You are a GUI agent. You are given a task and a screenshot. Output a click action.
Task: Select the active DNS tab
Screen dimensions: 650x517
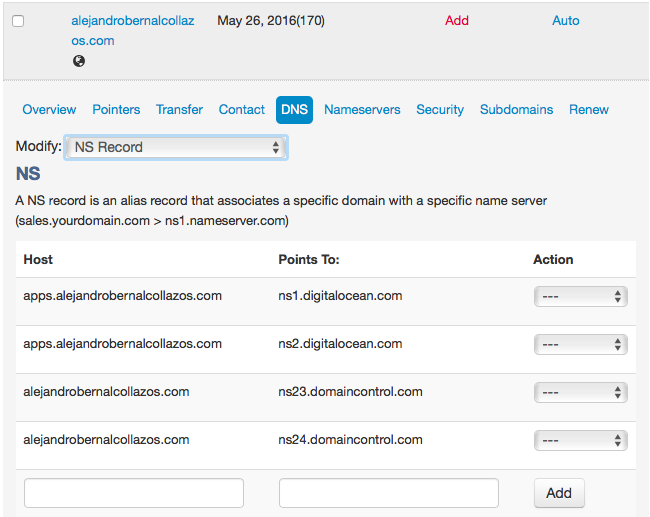(x=294, y=110)
